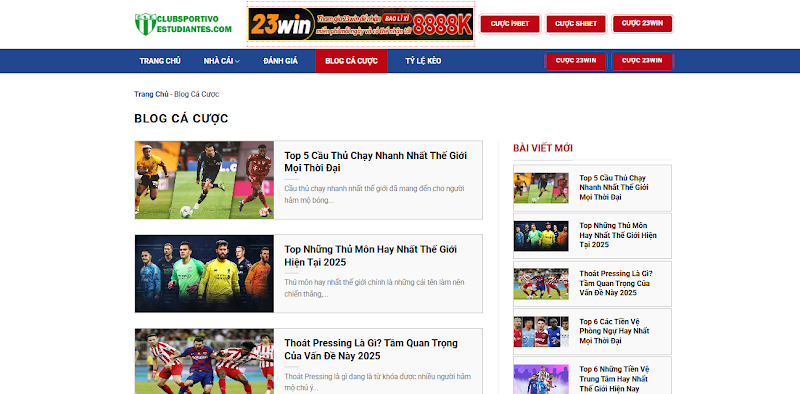Click sidebar thumbnail for Thoát Pressing post
The height and width of the screenshot is (394, 800).
[x=541, y=284]
